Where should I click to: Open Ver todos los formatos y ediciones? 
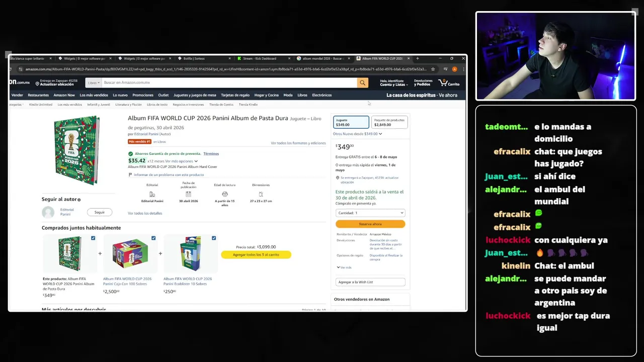point(298,143)
